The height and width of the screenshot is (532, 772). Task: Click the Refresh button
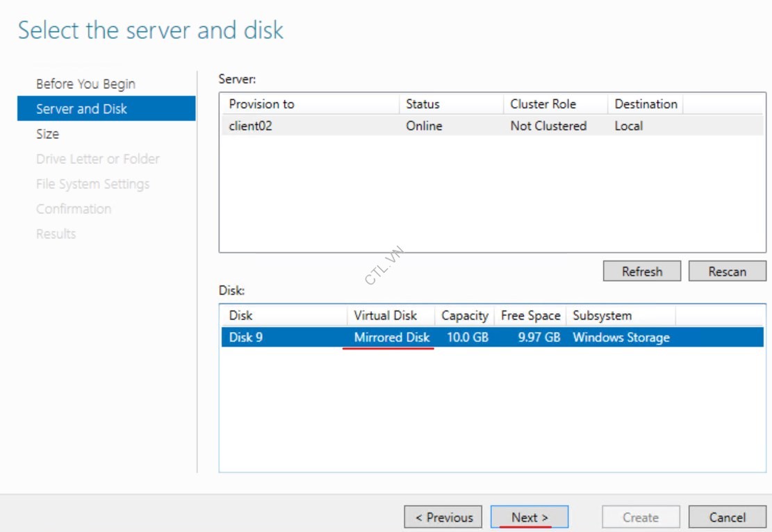click(641, 272)
